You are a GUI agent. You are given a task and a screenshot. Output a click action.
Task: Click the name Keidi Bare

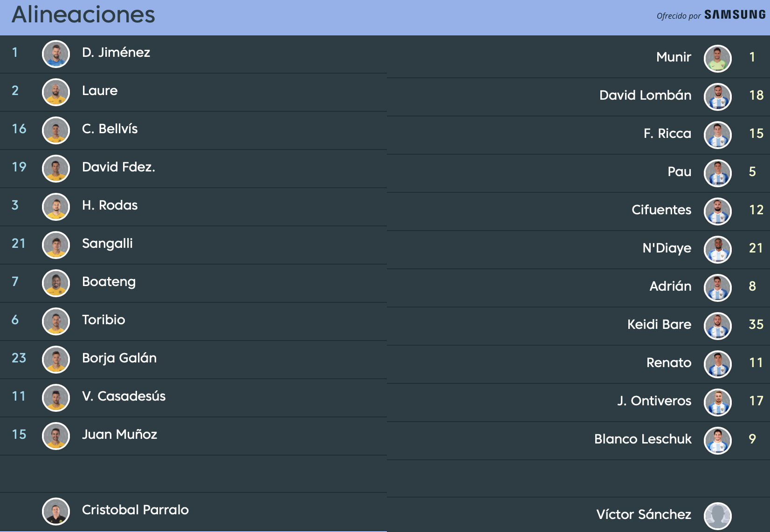[660, 324]
